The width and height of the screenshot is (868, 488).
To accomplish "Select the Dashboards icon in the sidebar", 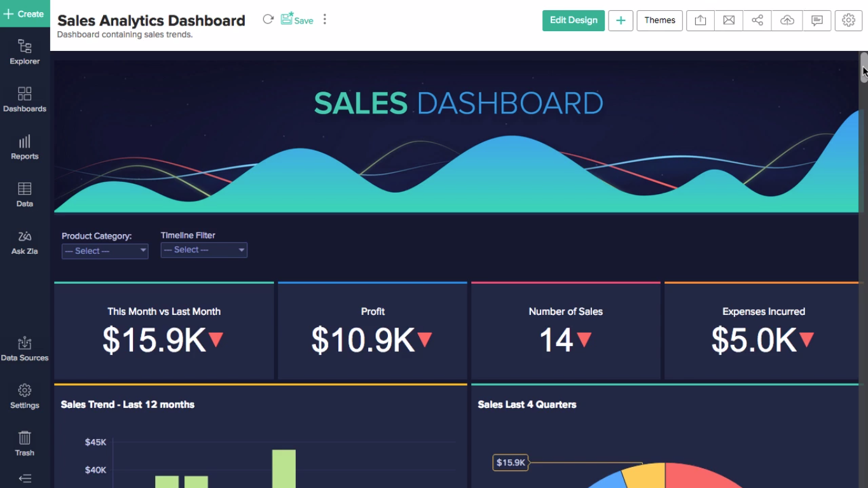I will click(x=24, y=99).
